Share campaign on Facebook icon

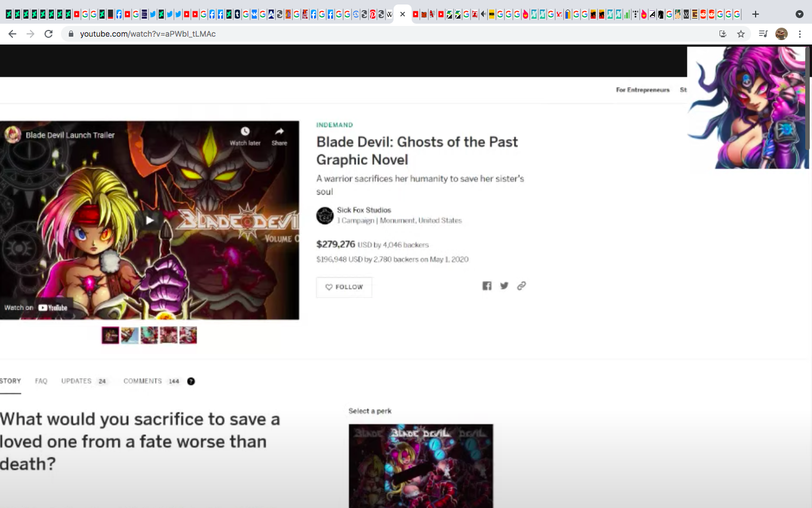(487, 286)
